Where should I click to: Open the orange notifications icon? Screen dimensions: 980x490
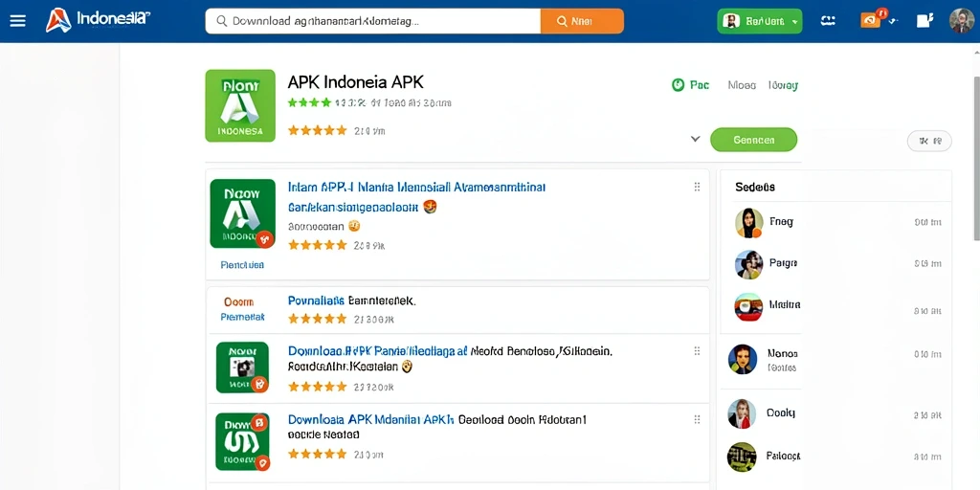click(871, 20)
